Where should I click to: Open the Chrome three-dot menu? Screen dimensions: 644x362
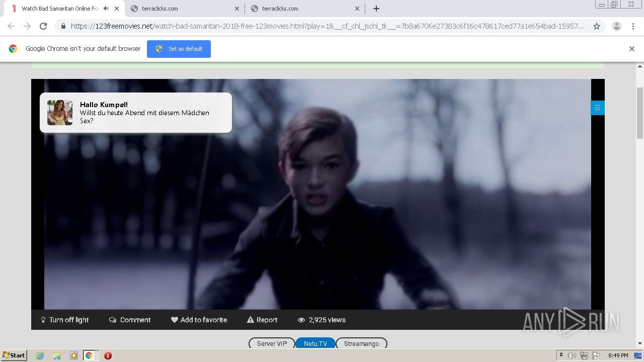[633, 26]
